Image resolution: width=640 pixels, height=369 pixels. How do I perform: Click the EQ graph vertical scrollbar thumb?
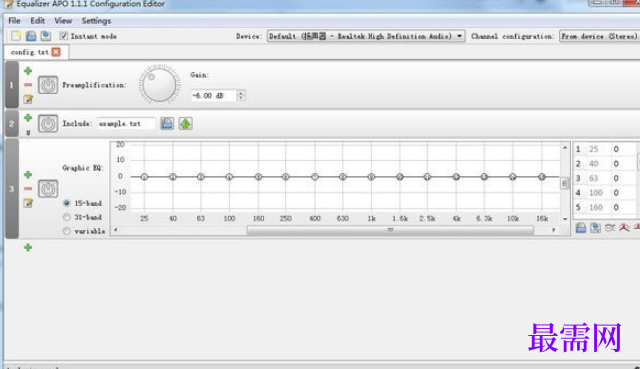tap(565, 183)
